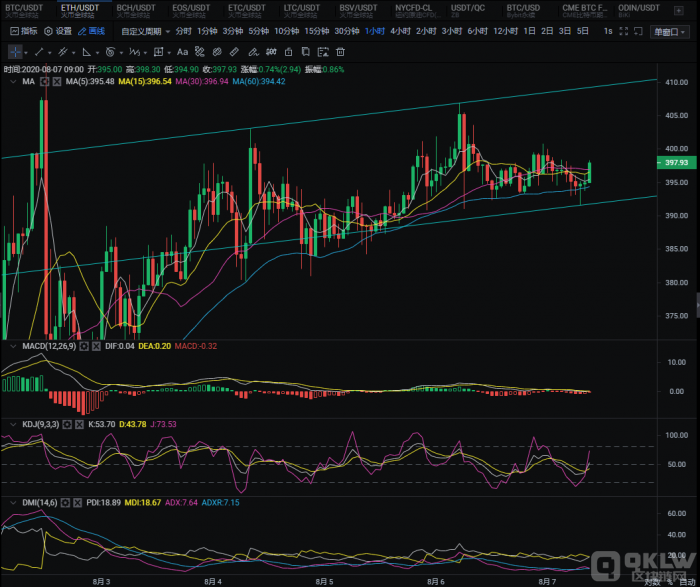Switch to the BCH/USDT tab
Image resolution: width=700 pixels, height=587 pixels.
coord(136,11)
